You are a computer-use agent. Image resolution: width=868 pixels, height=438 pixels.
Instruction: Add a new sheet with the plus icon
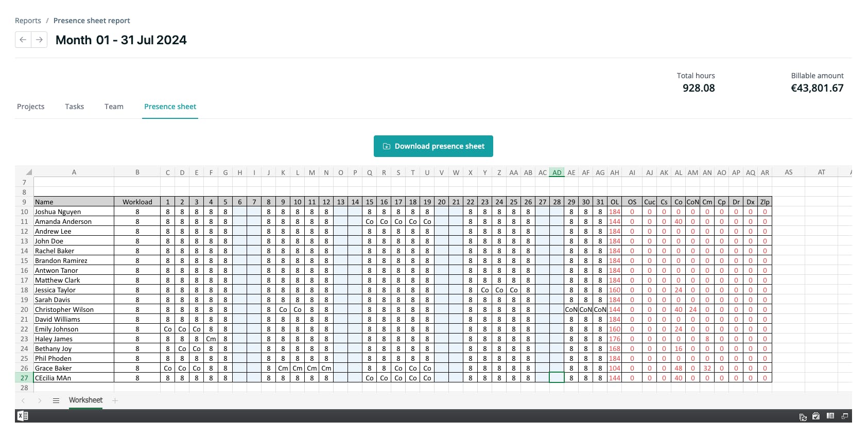pyautogui.click(x=115, y=400)
